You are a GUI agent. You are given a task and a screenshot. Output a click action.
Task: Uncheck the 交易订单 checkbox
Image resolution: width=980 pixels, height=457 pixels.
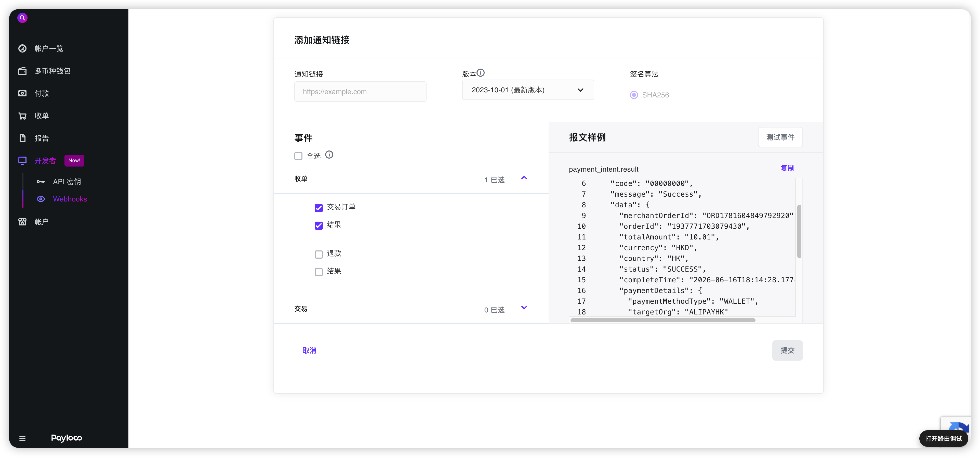pos(319,208)
